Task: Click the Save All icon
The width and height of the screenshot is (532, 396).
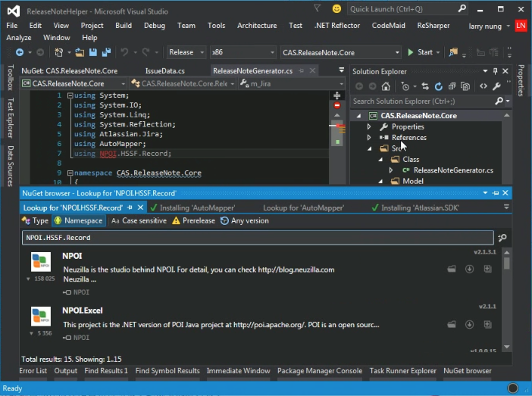Action: tap(107, 52)
